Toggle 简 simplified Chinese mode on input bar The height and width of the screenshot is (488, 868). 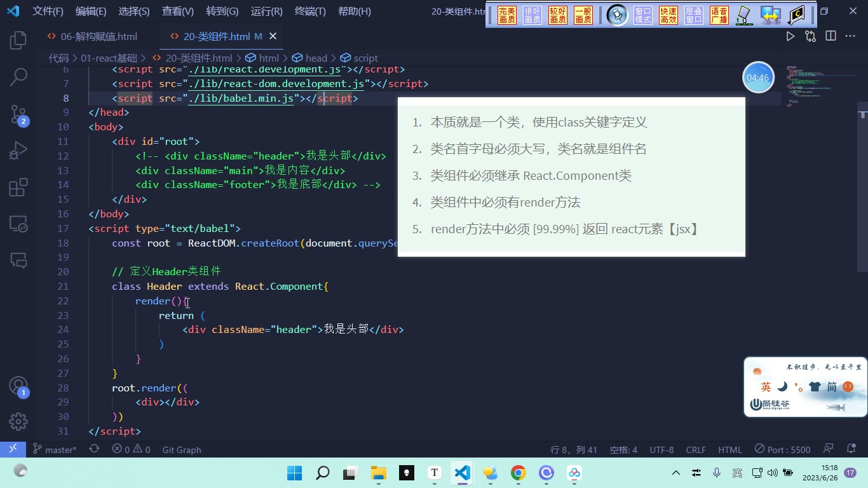coord(832,387)
